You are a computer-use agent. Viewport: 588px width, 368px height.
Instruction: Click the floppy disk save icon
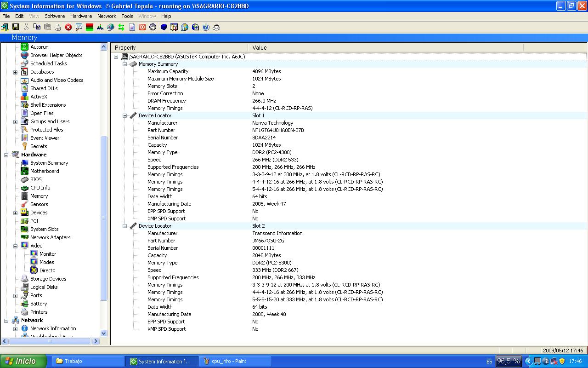click(x=16, y=27)
